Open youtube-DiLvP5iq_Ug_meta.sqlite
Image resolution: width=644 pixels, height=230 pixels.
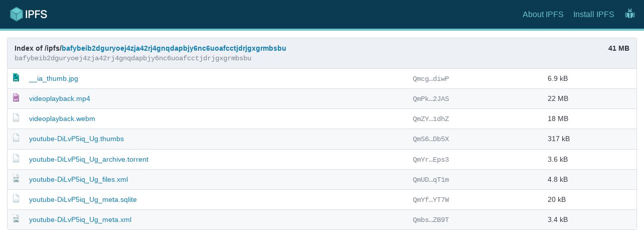[83, 199]
